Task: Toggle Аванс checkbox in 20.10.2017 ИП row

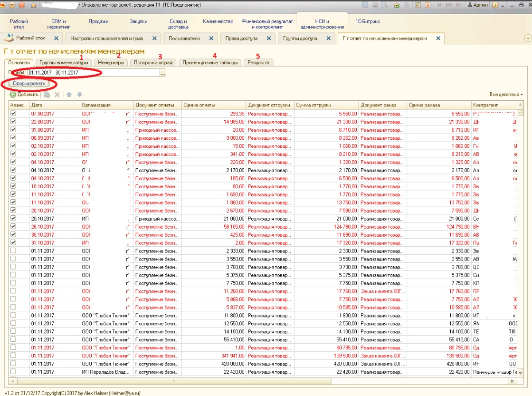Action: [13, 218]
